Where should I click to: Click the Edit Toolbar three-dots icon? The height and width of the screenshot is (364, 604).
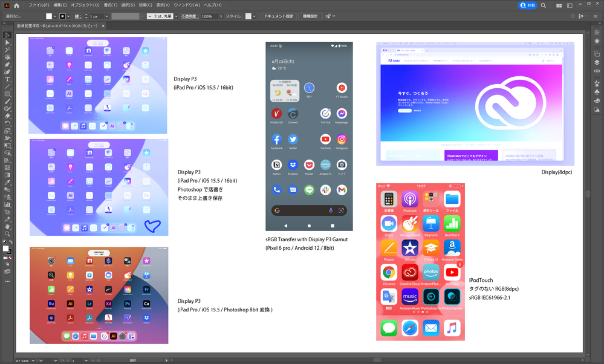click(x=7, y=282)
